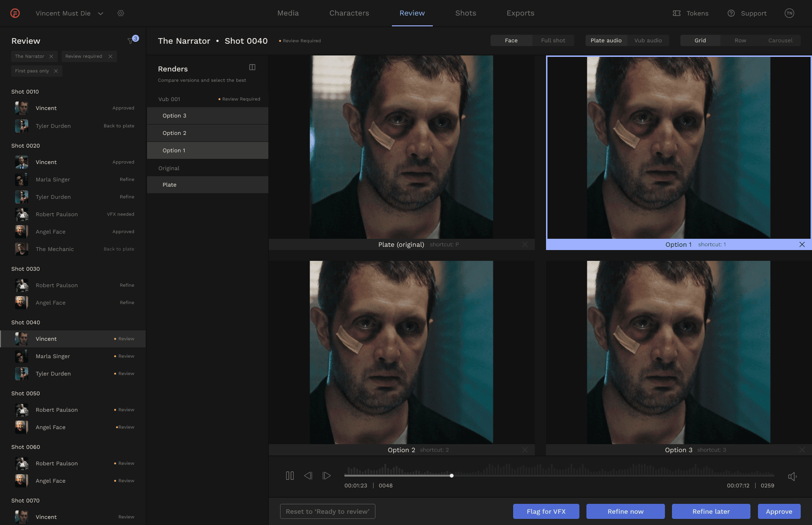
Task: Open Vincent in Shot 0070
Action: (73, 517)
